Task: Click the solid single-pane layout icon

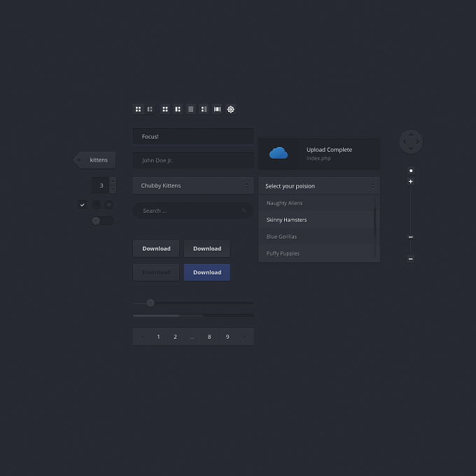Action: (190, 109)
